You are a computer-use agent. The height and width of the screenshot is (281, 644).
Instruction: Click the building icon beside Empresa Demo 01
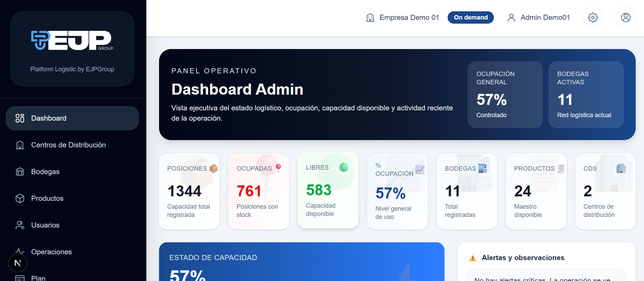[x=370, y=17]
